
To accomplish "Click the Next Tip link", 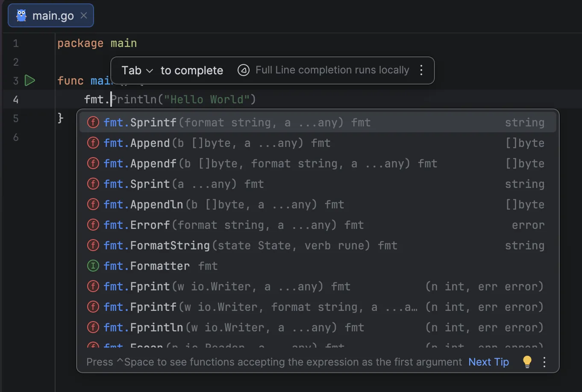I will 488,362.
